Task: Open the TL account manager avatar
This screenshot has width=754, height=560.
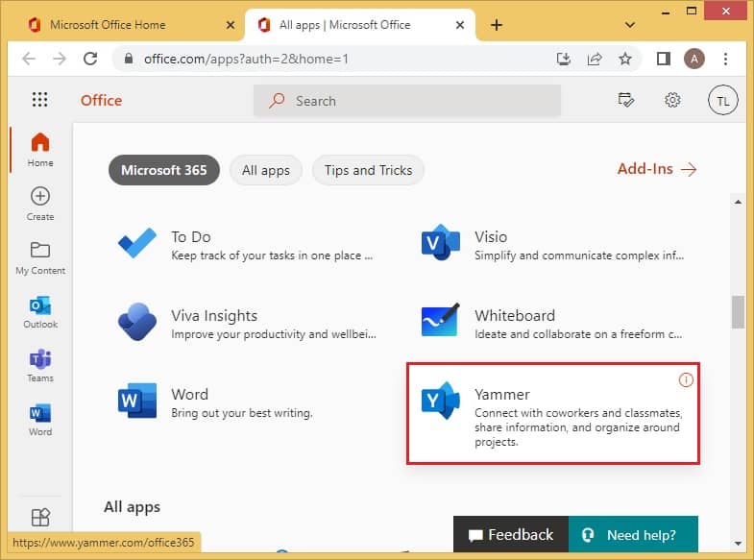Action: (x=722, y=101)
